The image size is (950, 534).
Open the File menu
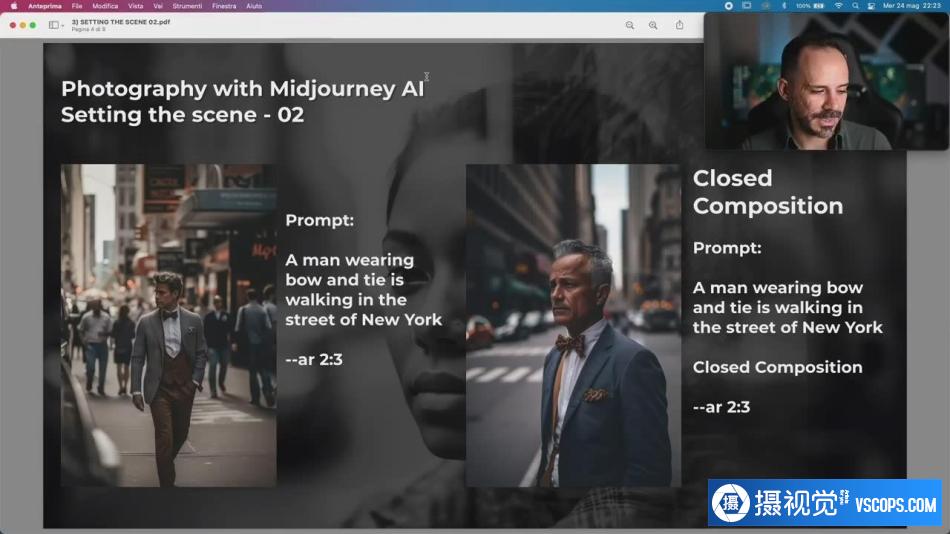click(x=77, y=6)
